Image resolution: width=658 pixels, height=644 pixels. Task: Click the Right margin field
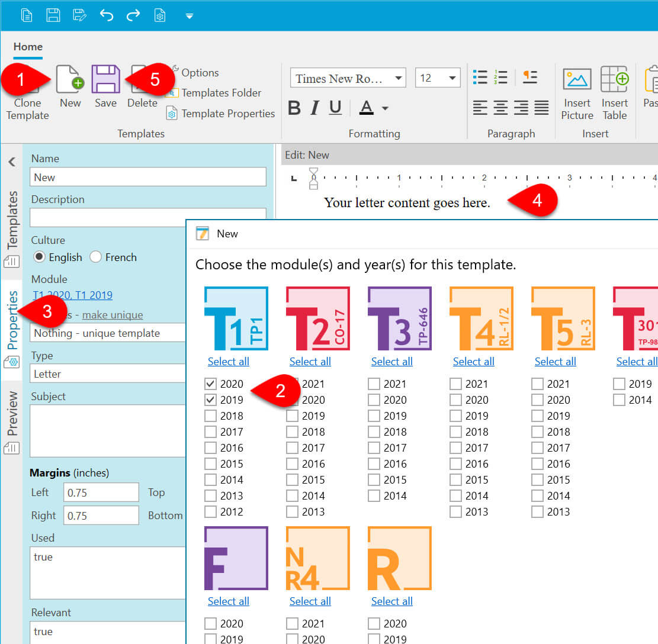[x=101, y=516]
